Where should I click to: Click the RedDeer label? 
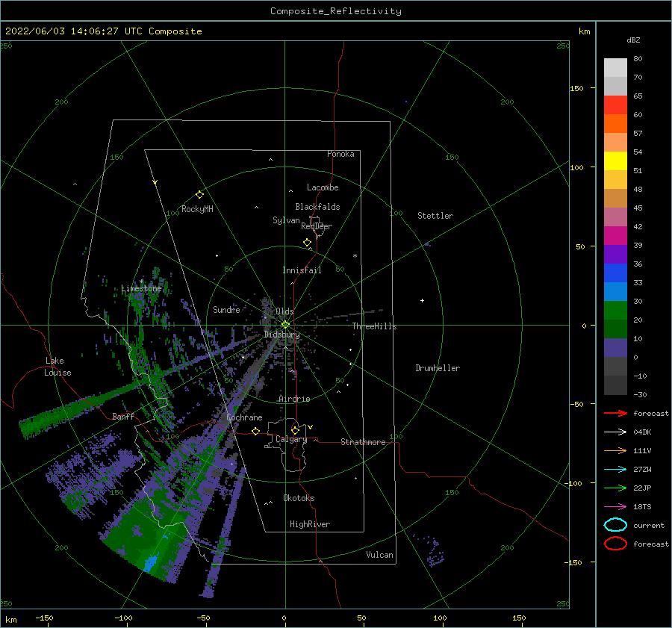317,226
